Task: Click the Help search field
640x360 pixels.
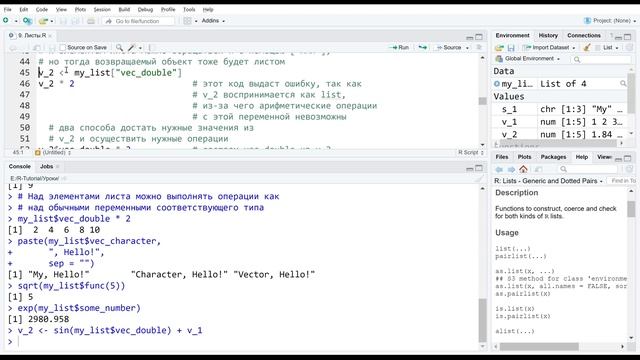Action: coord(587,169)
